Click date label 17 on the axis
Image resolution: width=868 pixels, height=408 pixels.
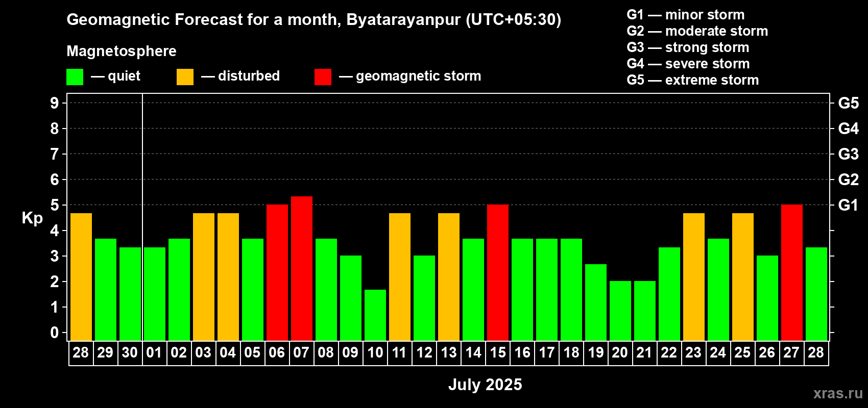(x=547, y=353)
